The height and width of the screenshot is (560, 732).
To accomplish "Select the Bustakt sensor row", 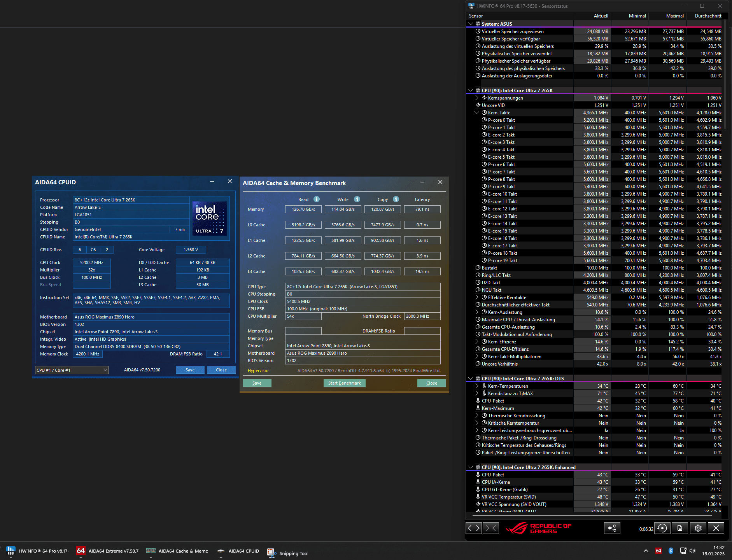I will tap(594, 268).
